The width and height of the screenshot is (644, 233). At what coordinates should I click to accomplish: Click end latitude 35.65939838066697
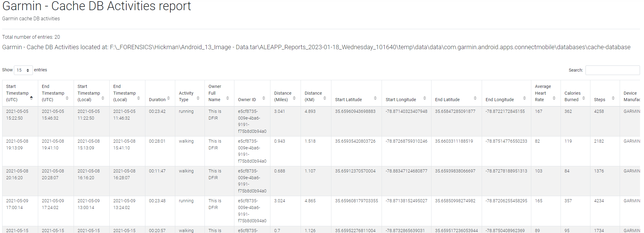455,171
